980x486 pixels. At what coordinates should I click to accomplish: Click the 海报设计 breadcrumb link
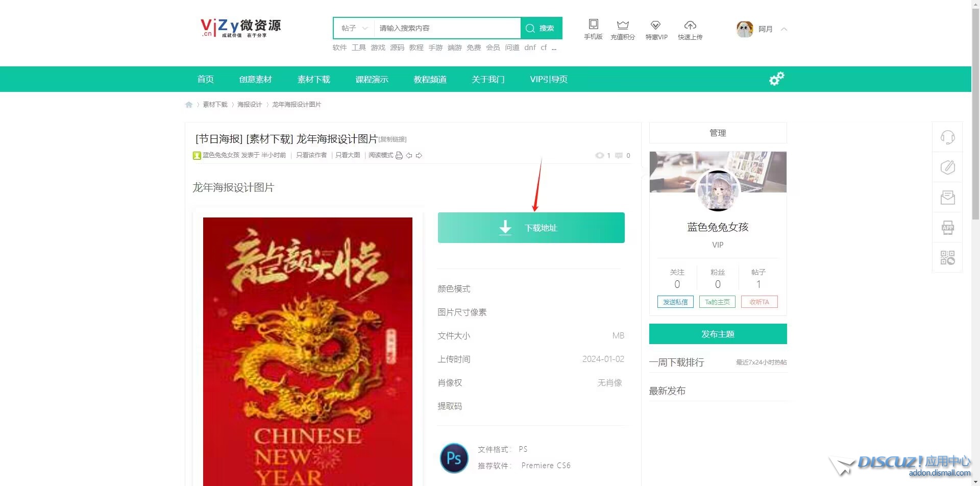250,105
